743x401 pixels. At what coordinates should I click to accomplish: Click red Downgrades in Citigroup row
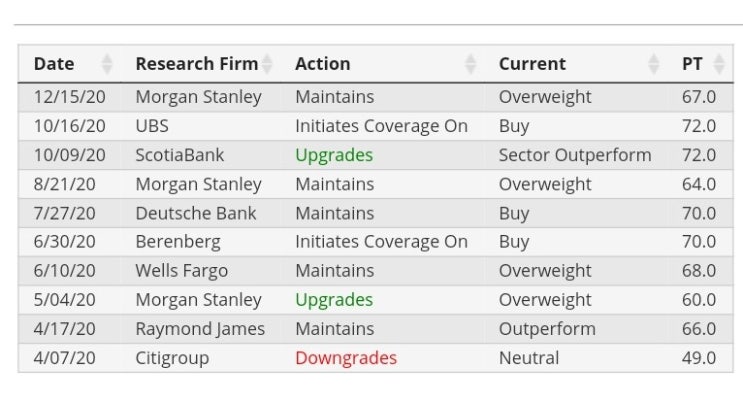[x=346, y=358]
